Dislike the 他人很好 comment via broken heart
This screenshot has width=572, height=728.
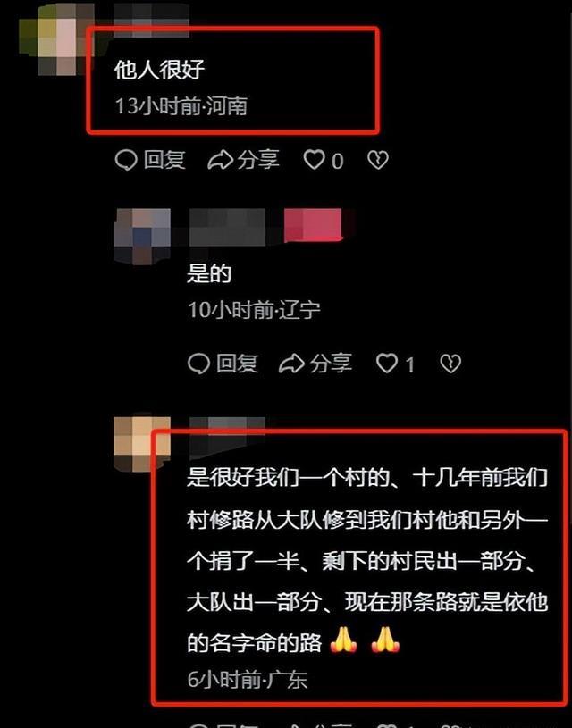pos(378,160)
